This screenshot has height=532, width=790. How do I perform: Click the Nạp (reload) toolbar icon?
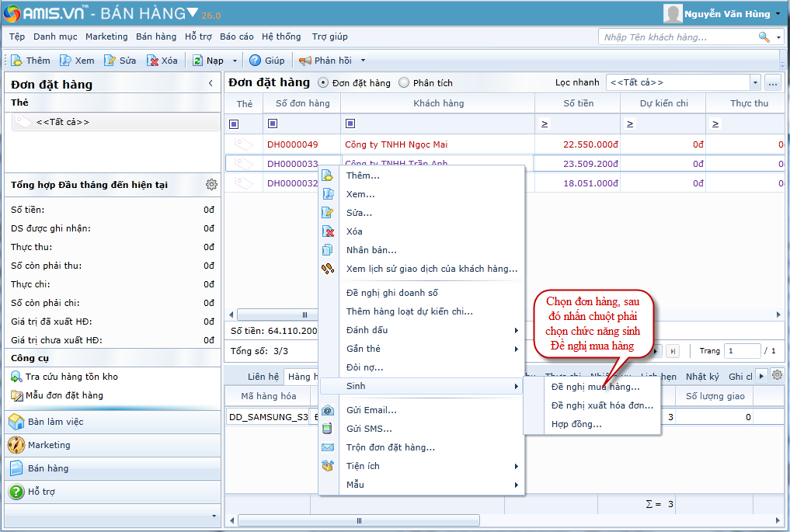pos(198,61)
